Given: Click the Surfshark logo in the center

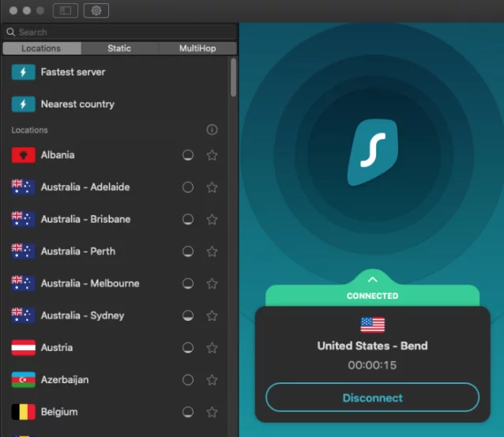Looking at the screenshot, I should click(x=372, y=151).
